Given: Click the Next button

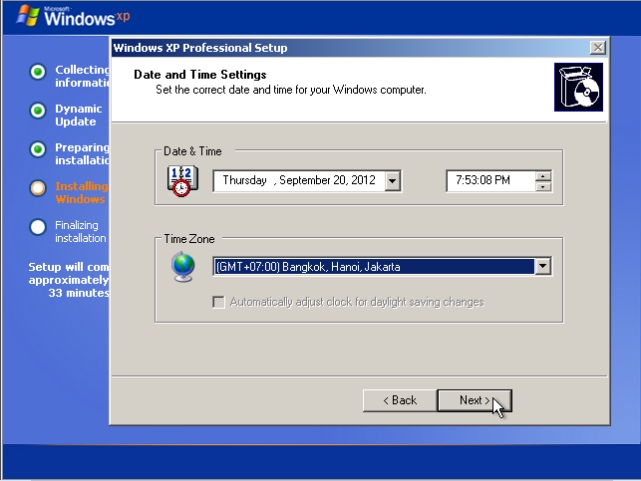Looking at the screenshot, I should pyautogui.click(x=474, y=400).
